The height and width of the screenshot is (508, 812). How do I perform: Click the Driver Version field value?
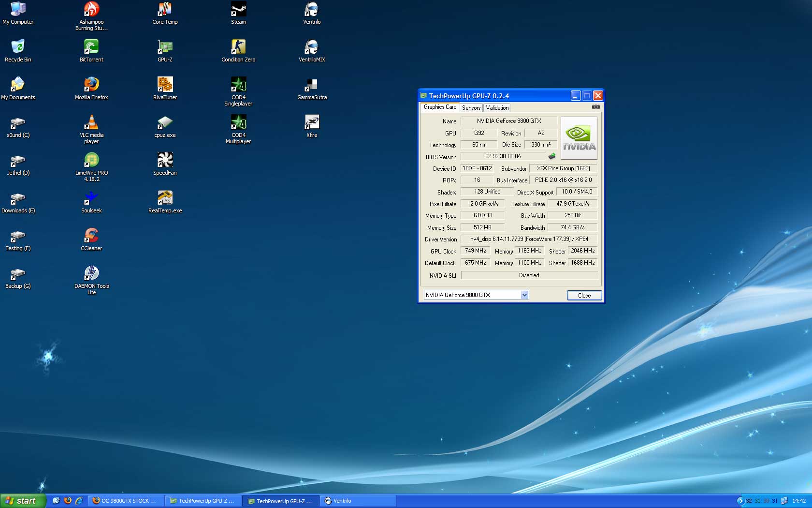(x=529, y=239)
